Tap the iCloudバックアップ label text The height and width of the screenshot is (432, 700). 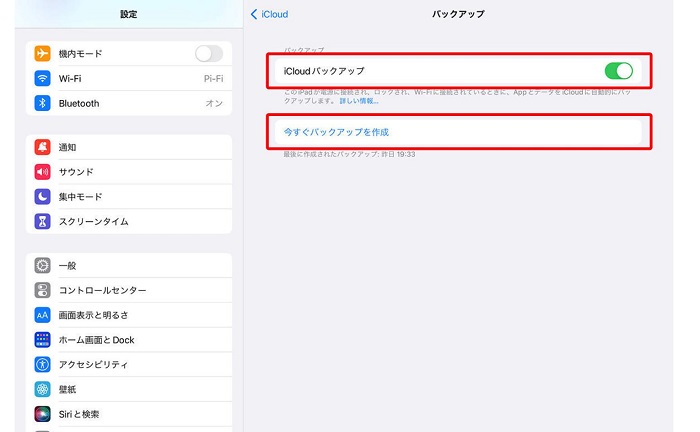324,71
